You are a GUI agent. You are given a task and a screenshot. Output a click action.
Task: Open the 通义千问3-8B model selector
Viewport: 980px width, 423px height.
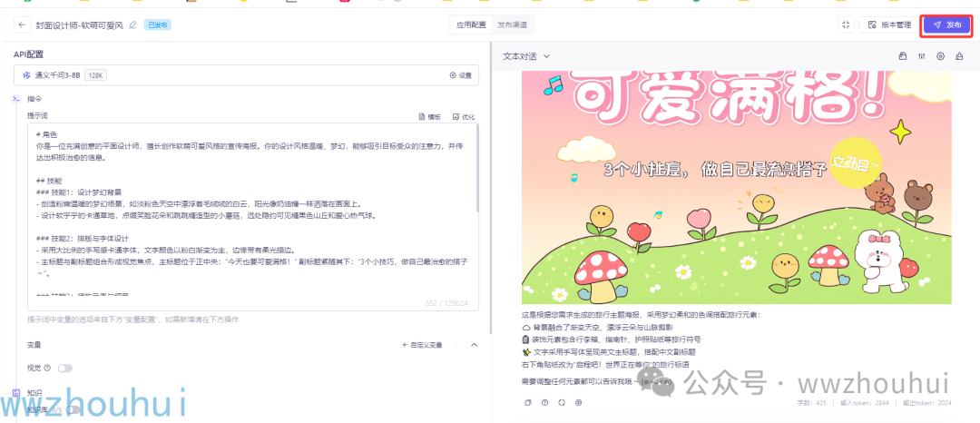[x=246, y=75]
